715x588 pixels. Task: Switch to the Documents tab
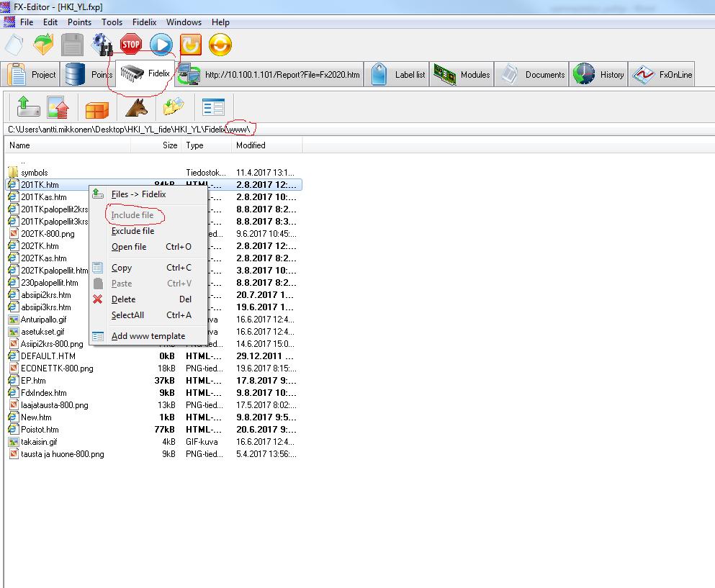point(531,74)
